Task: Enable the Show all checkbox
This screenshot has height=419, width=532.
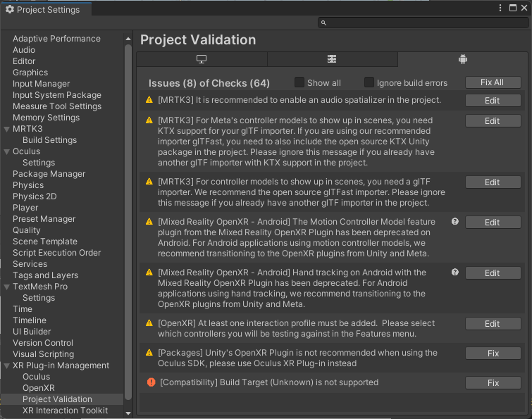Action: click(x=299, y=82)
